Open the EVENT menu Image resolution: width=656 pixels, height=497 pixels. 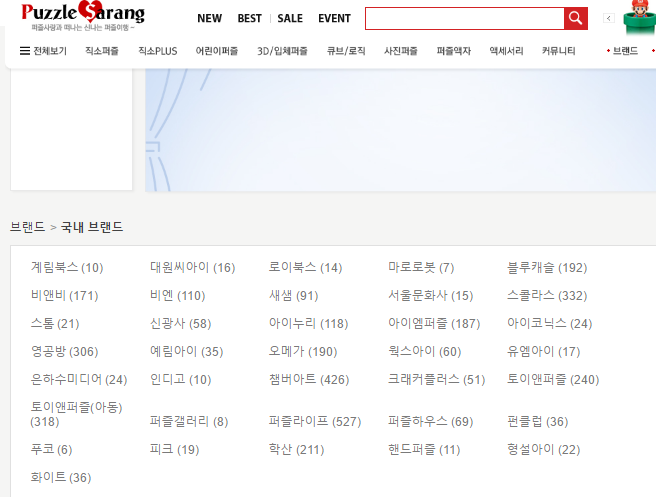point(334,18)
